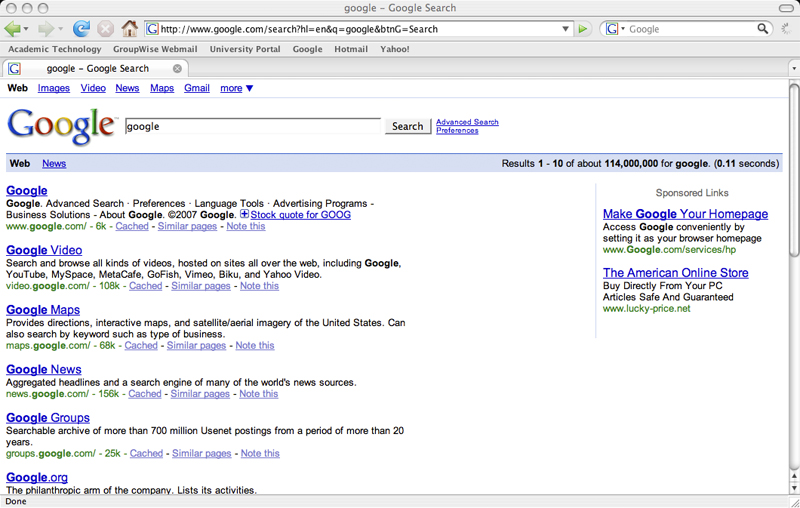This screenshot has height=508, width=800.
Task: Click the Stop loading icon
Action: (105, 29)
